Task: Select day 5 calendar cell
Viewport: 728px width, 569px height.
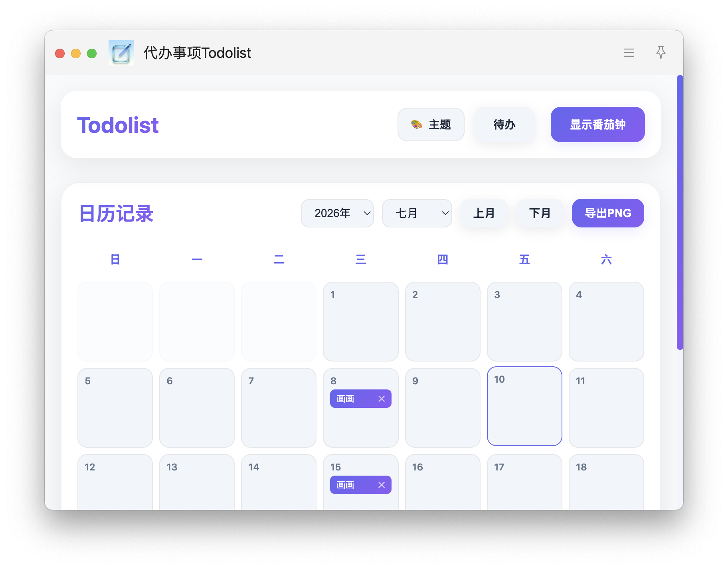Action: tap(115, 408)
